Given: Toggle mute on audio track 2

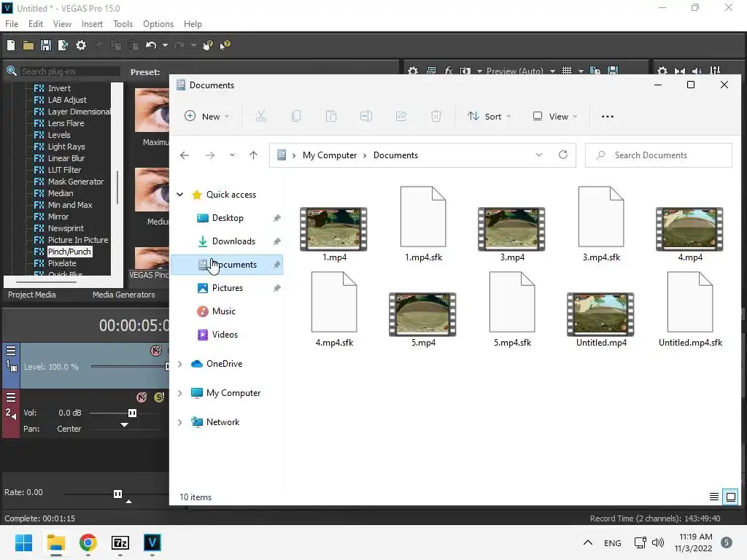Looking at the screenshot, I should [x=142, y=397].
